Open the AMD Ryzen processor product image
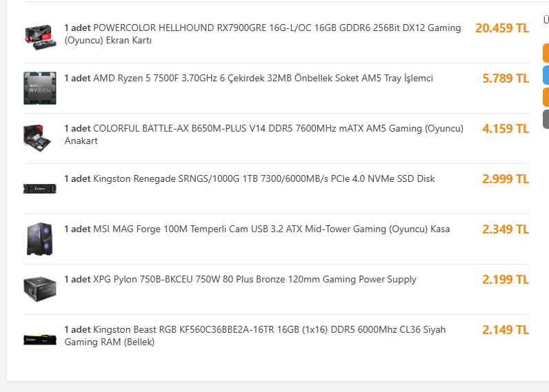The height and width of the screenshot is (392, 549). tap(40, 88)
